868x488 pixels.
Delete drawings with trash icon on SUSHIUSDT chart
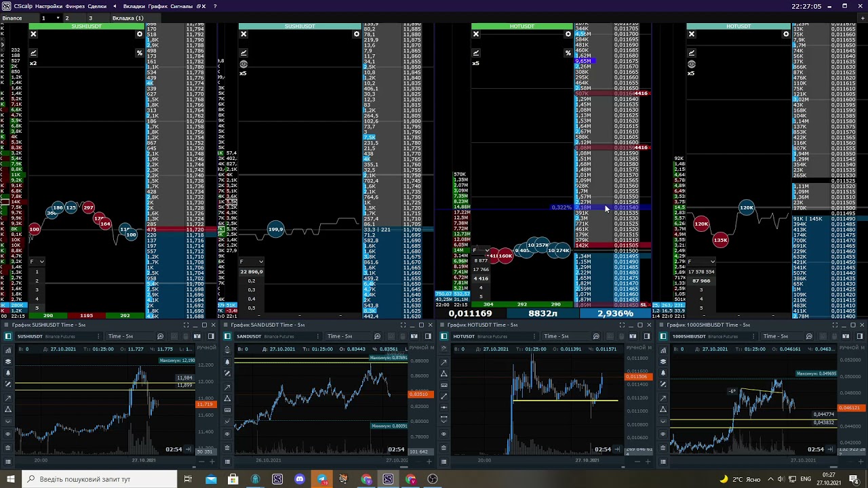click(8, 447)
